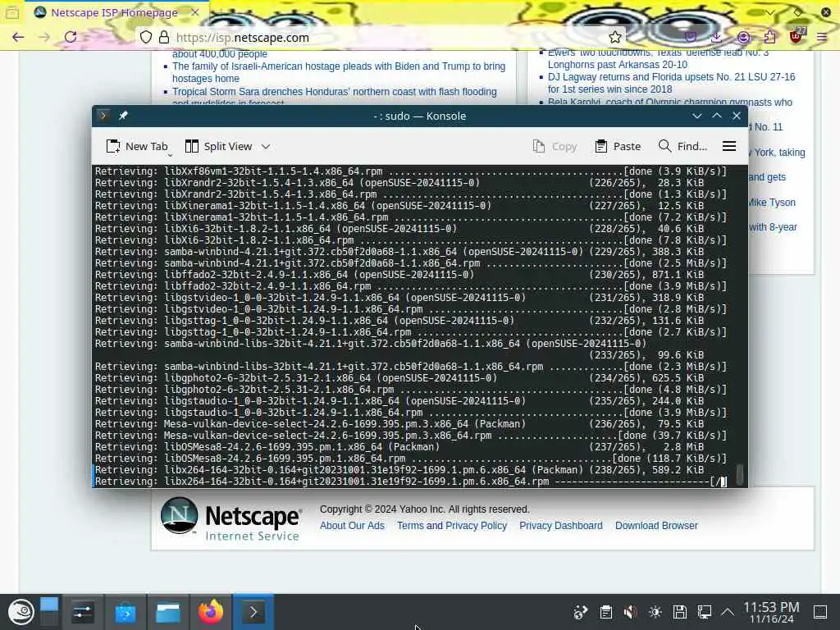The image size is (840, 630).
Task: Click the Konsole title bar terminal icon
Action: click(103, 116)
